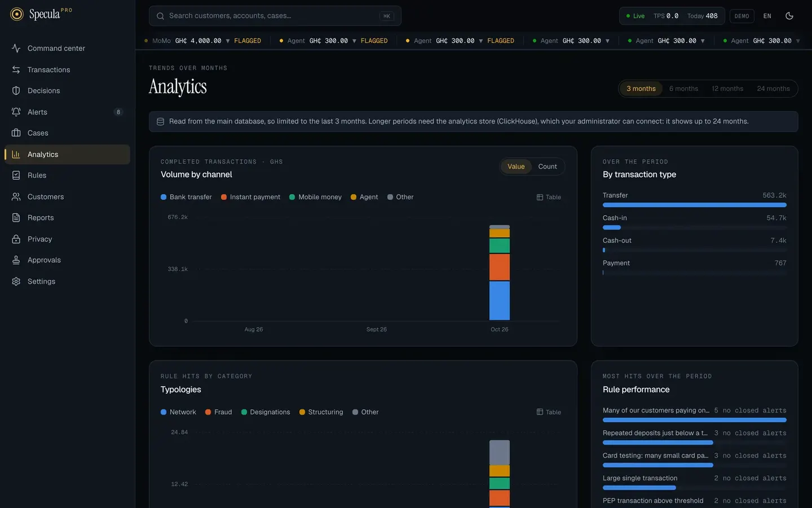
Task: Open Command center from its sidebar icon
Action: coord(16,49)
